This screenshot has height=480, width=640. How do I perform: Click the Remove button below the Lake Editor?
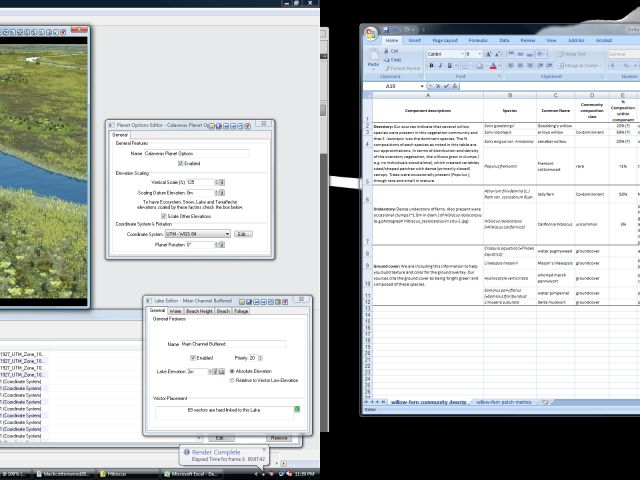pos(279,438)
